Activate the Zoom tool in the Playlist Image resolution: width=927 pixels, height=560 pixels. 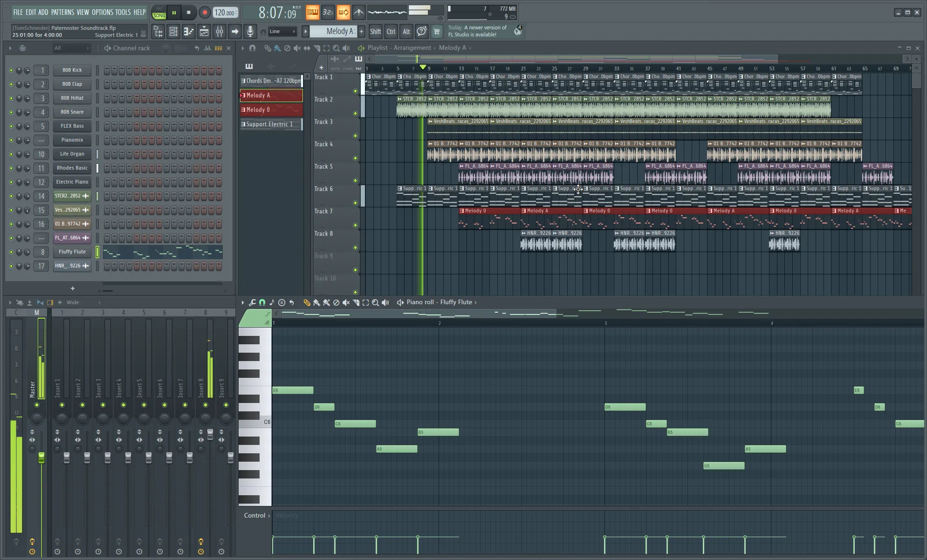336,48
